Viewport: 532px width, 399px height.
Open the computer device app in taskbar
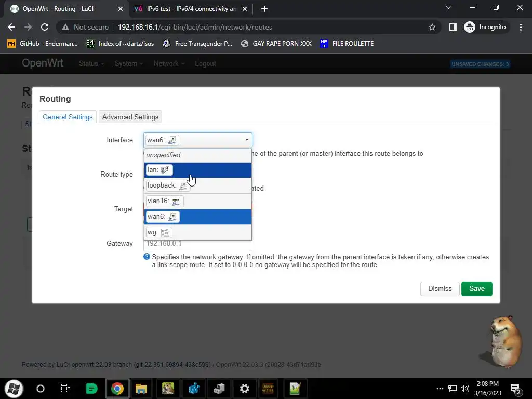(219, 389)
